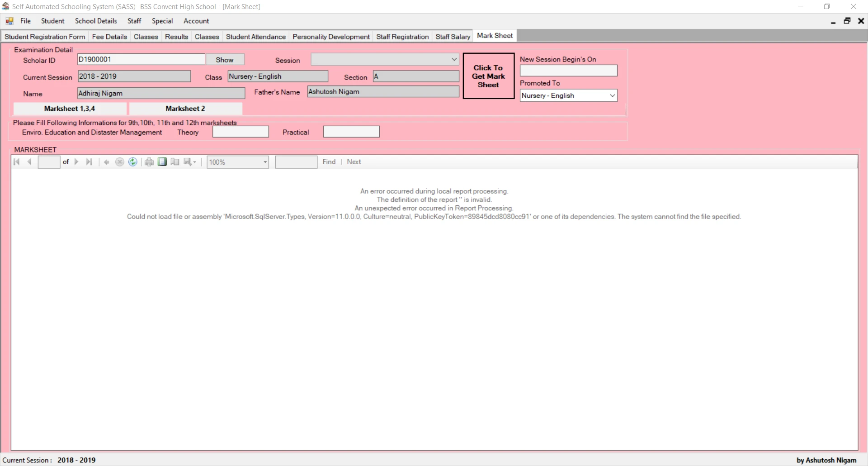Viewport: 868px width, 466px height.
Task: Open page setup for the report
Action: pos(175,162)
